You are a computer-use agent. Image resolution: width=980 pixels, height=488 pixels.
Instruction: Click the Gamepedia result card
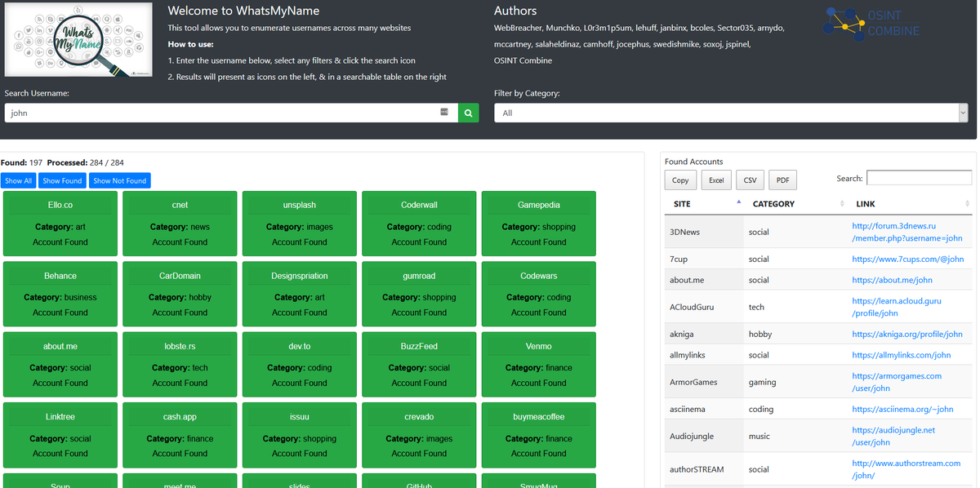(x=539, y=223)
